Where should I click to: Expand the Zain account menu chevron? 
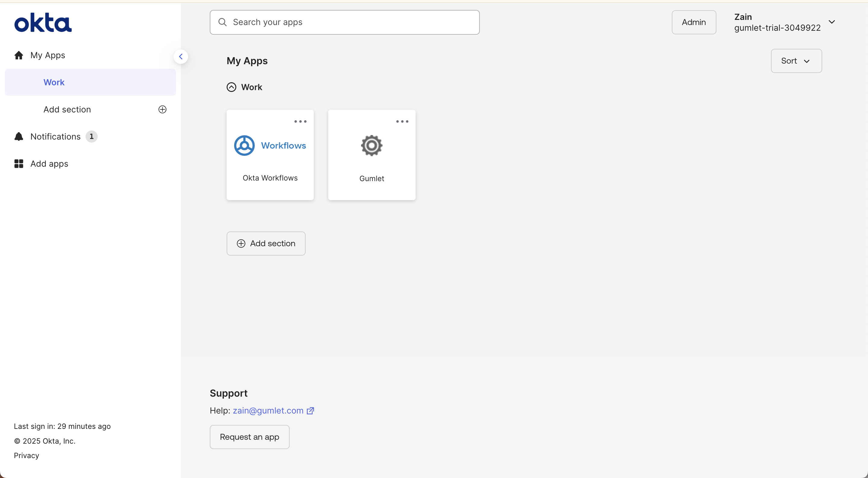click(x=832, y=22)
